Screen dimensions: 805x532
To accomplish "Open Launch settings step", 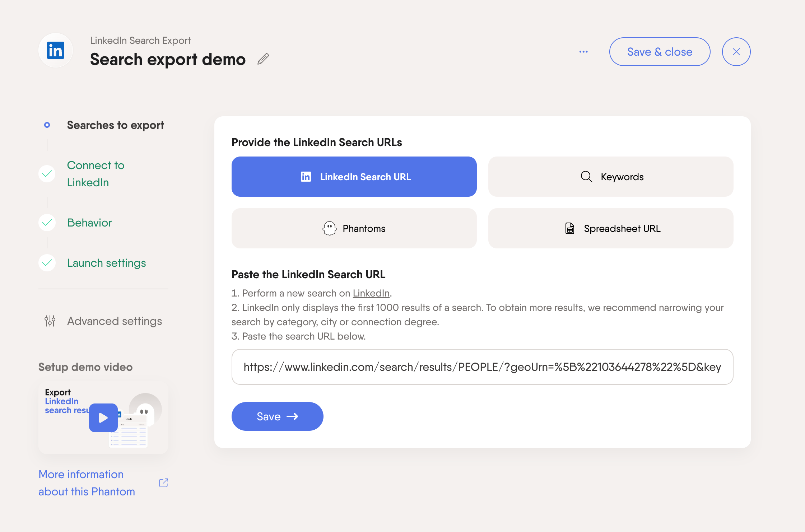I will pos(106,263).
